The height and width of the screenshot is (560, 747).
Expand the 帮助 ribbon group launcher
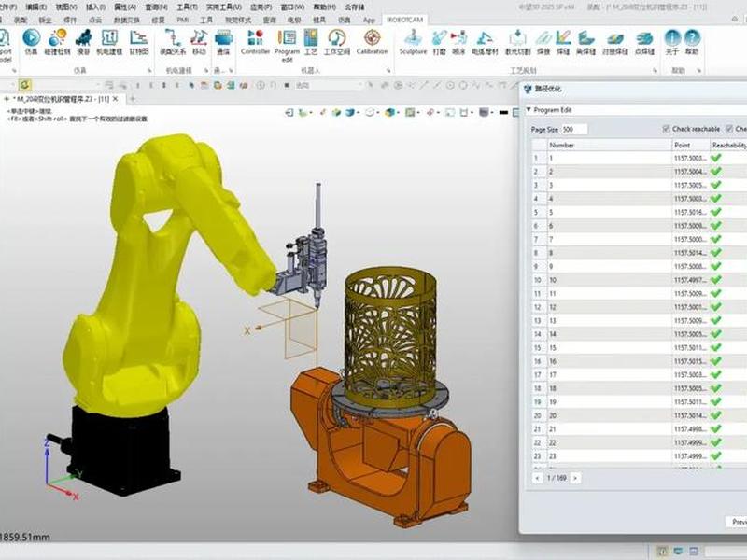[x=698, y=71]
